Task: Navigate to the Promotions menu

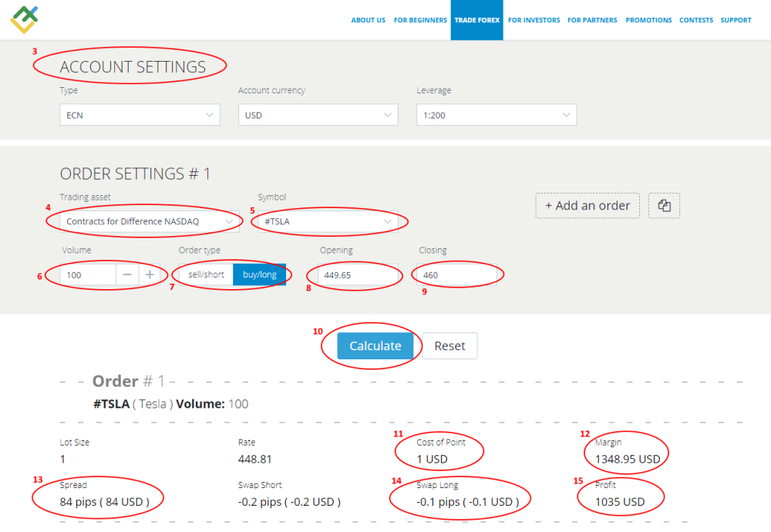Action: 648,20
